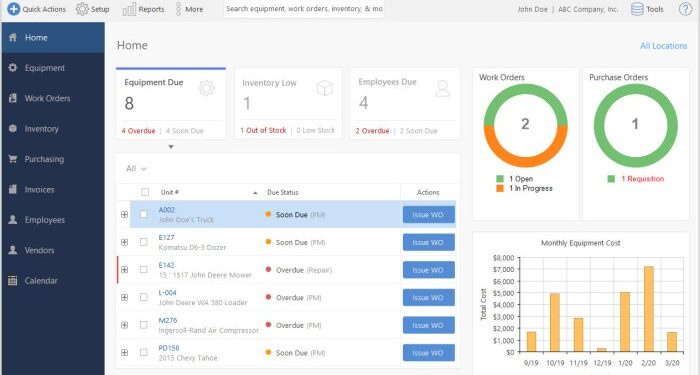Open Work Orders in the sidebar
Viewport: 700px width, 375px height.
click(x=53, y=98)
